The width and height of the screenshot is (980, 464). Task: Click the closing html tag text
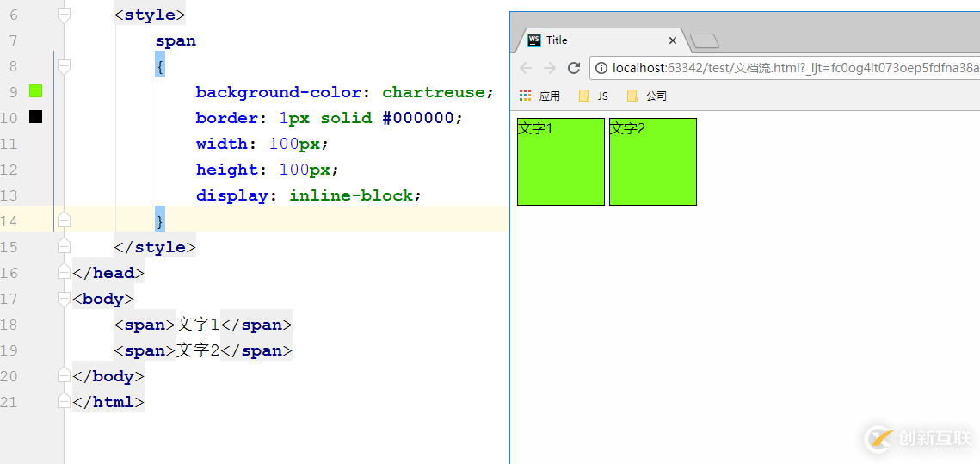tap(108, 401)
